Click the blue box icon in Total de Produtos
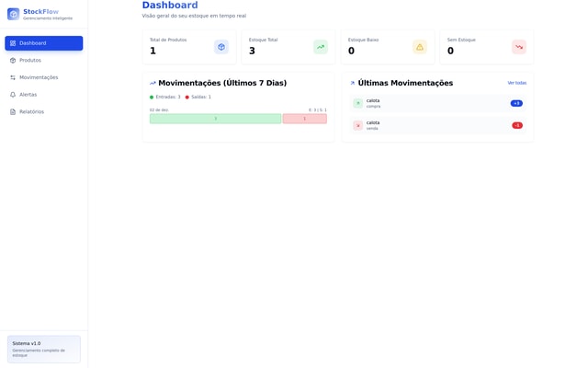Screen dimensions: 588x368 221,47
